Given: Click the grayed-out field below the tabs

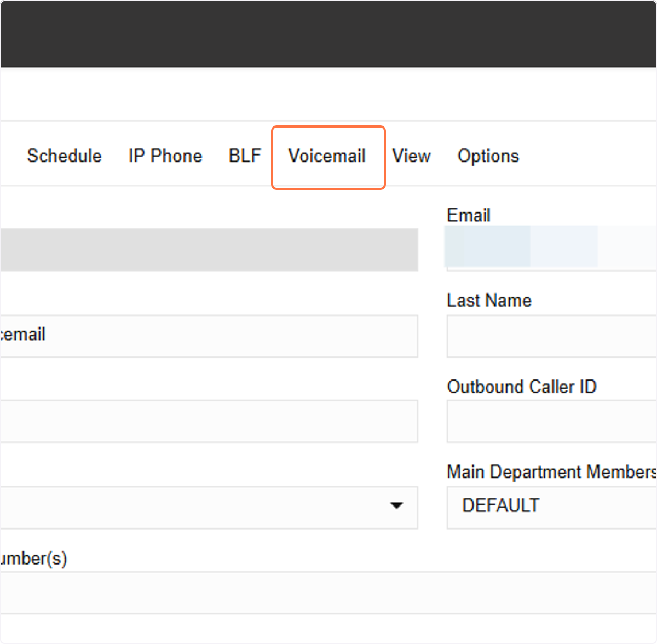Looking at the screenshot, I should pos(209,250).
